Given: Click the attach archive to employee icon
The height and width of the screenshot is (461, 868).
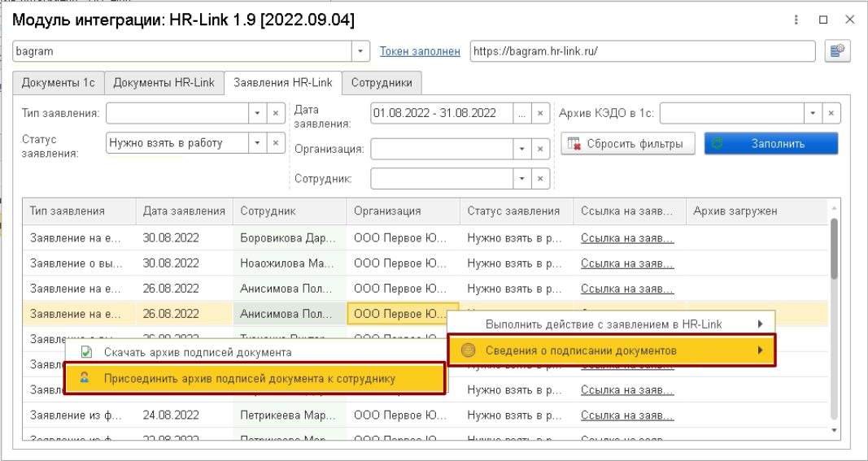Looking at the screenshot, I should [x=85, y=379].
